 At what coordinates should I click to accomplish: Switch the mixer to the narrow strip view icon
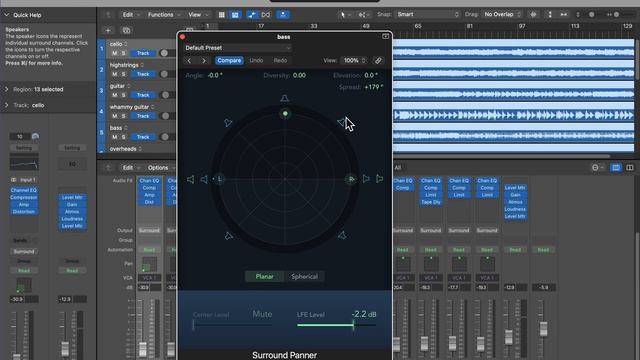click(x=616, y=168)
